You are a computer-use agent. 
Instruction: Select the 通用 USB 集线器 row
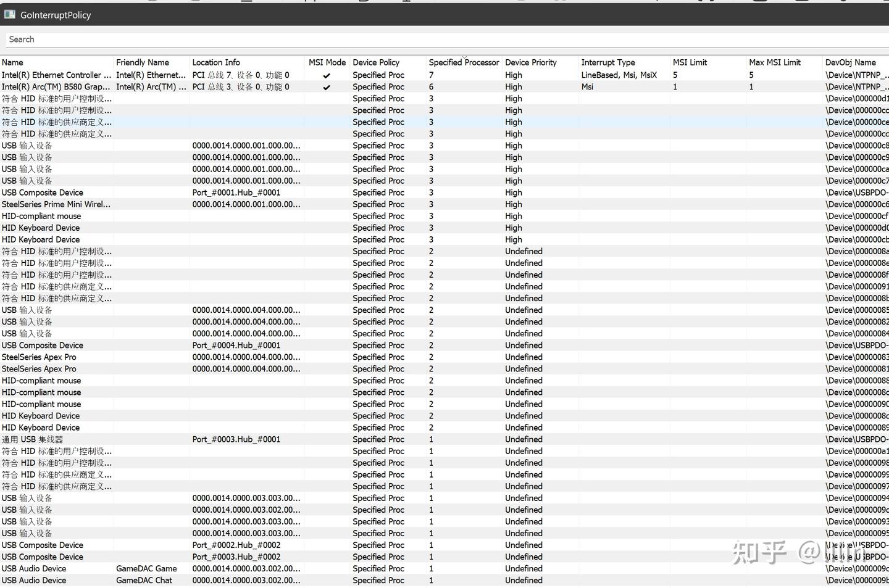(444, 439)
